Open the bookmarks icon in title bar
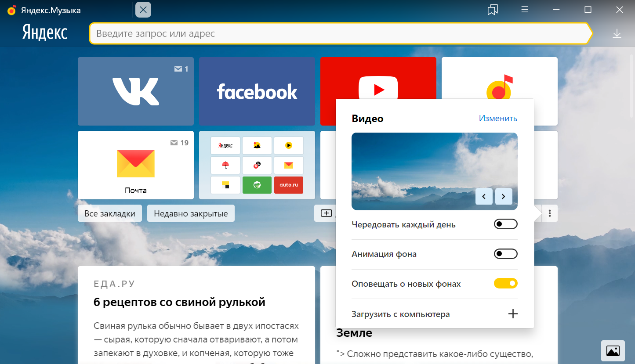 tap(493, 10)
